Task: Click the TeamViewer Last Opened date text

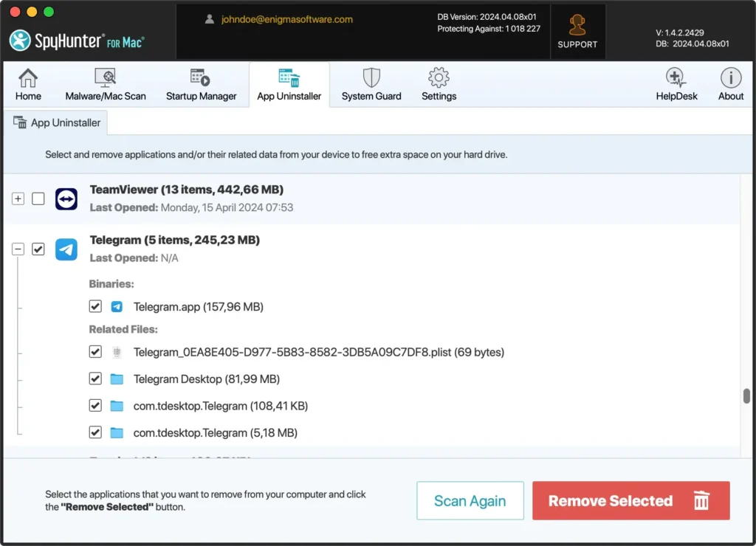Action: click(227, 208)
